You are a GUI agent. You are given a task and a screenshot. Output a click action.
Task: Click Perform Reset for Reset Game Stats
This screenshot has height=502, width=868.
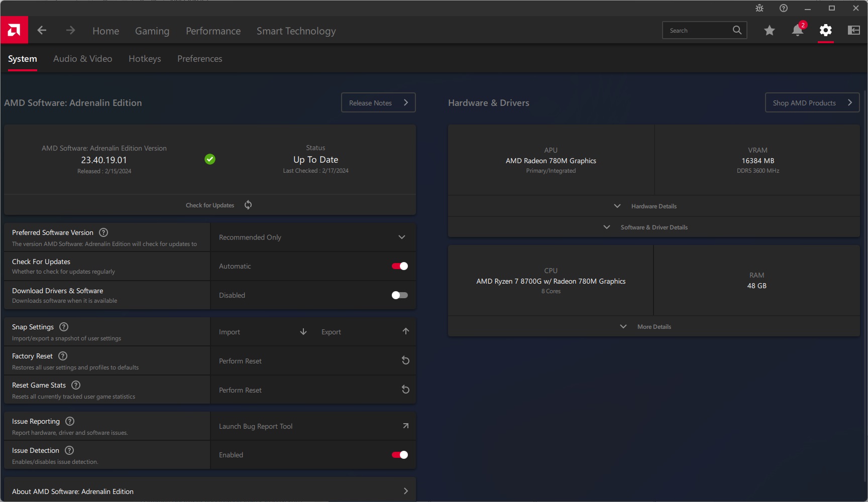pos(240,390)
